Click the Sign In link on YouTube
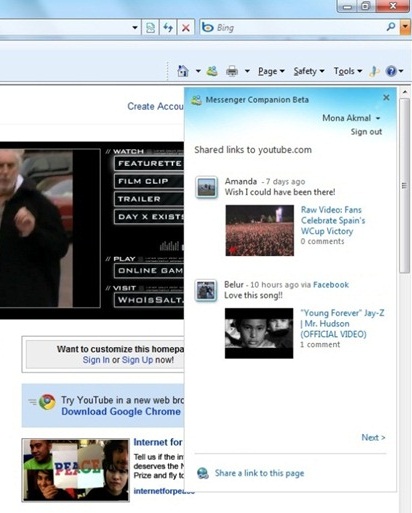This screenshot has height=513, width=412. pos(96,360)
